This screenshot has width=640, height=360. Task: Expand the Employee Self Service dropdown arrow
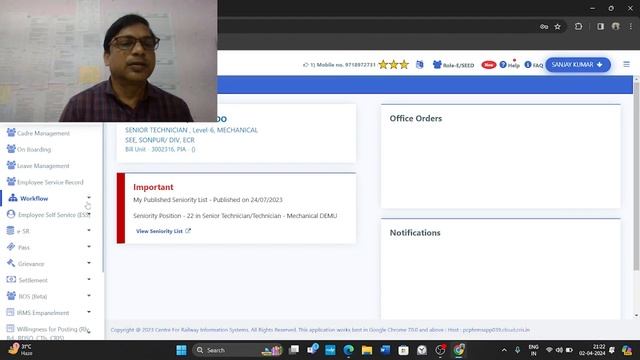click(x=89, y=214)
